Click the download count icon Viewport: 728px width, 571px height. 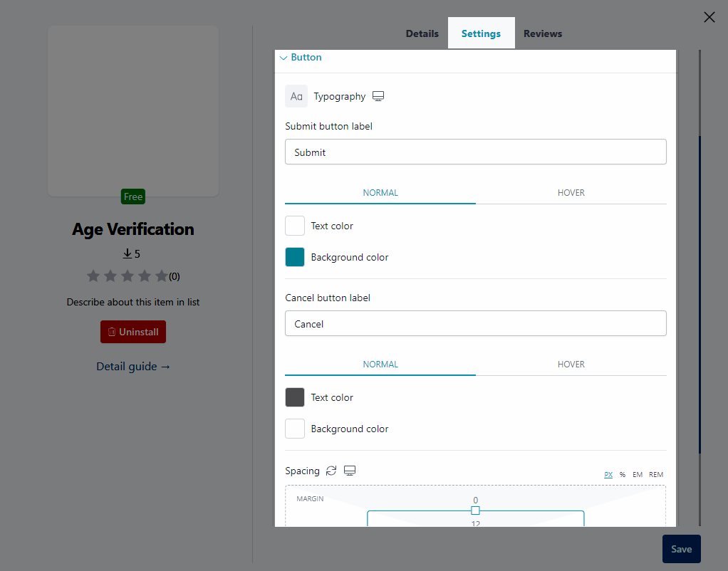(x=128, y=253)
